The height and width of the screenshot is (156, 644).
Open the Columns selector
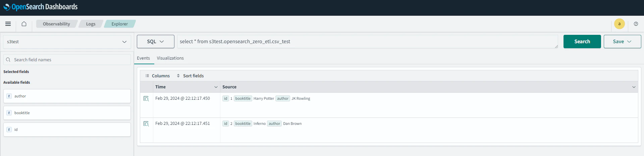(157, 76)
